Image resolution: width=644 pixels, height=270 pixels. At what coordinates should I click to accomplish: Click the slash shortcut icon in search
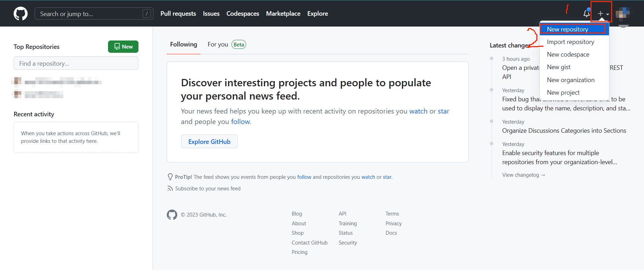[x=147, y=14]
